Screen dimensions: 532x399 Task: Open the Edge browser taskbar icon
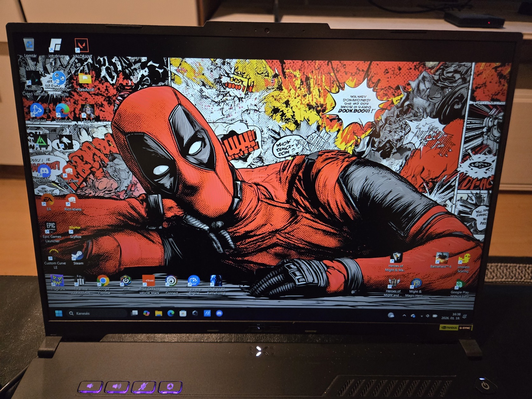coord(171,313)
